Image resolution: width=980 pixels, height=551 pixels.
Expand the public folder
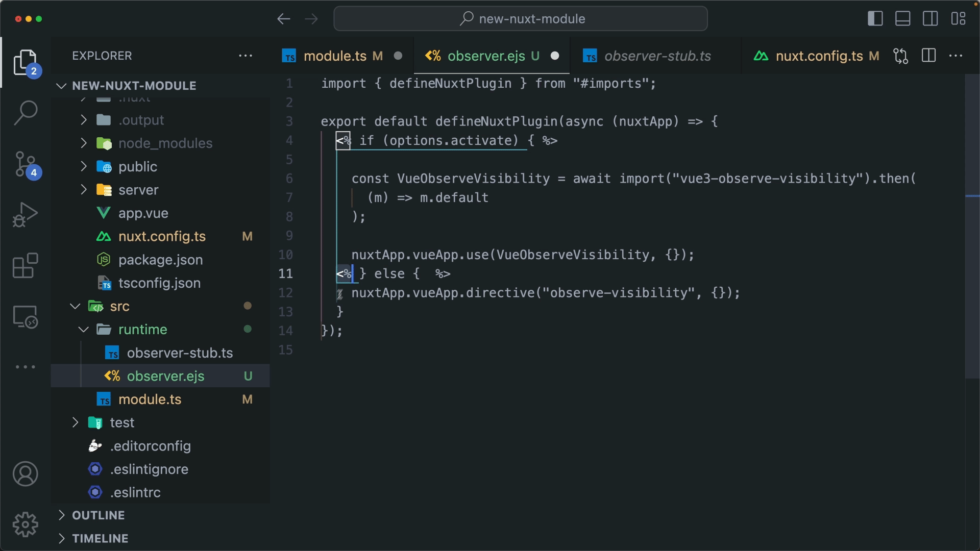click(x=161, y=167)
